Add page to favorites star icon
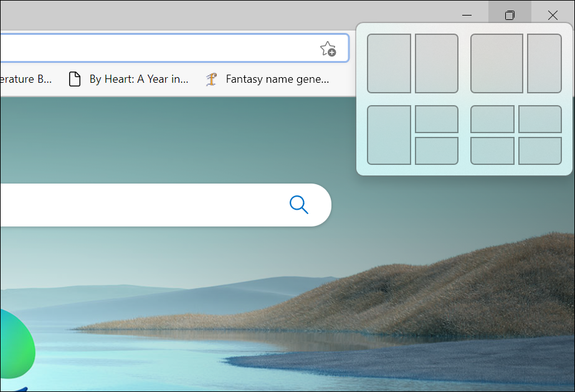575x392 pixels. click(x=328, y=49)
